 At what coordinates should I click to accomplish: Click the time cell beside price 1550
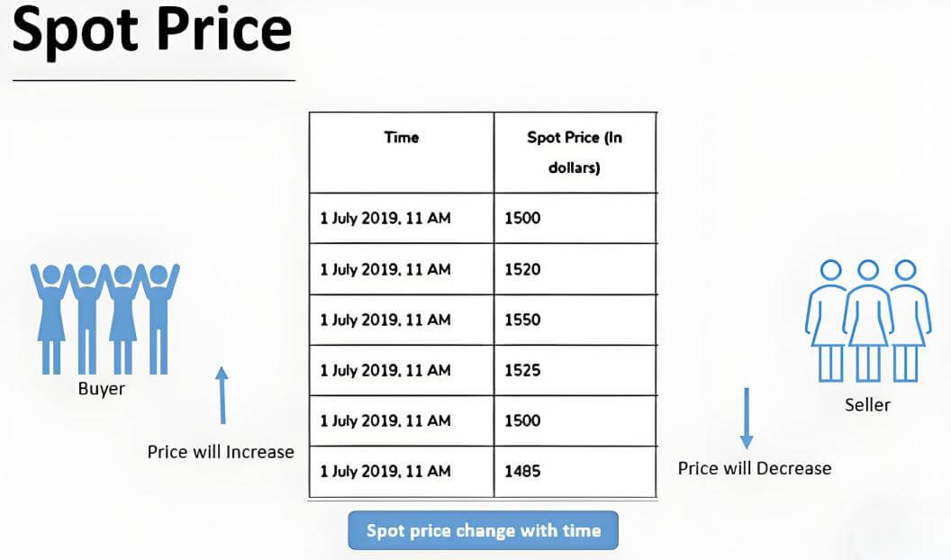(x=402, y=320)
